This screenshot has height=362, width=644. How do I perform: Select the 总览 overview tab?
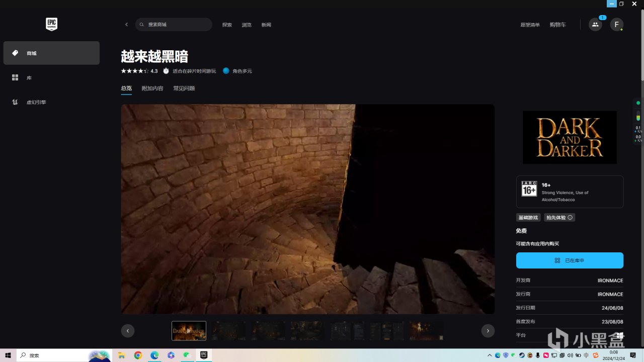[x=126, y=88]
